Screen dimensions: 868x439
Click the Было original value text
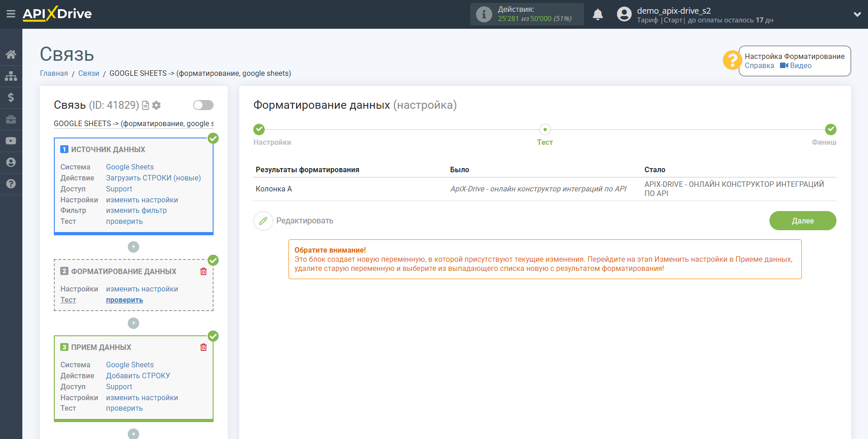click(538, 189)
